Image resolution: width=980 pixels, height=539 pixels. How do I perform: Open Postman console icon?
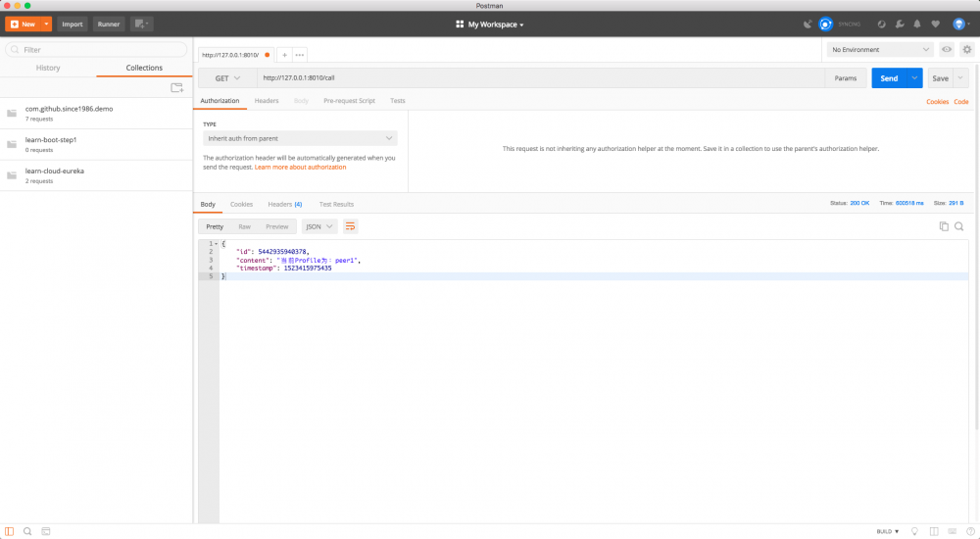click(x=46, y=531)
